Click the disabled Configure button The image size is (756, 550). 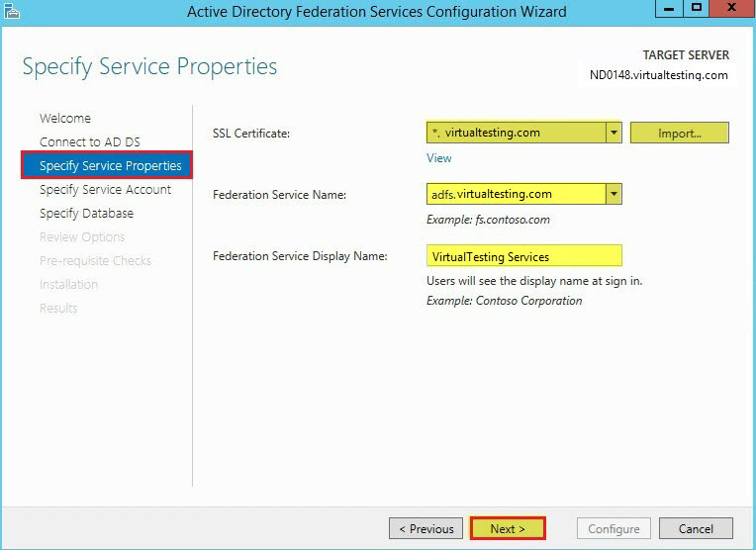pos(614,529)
